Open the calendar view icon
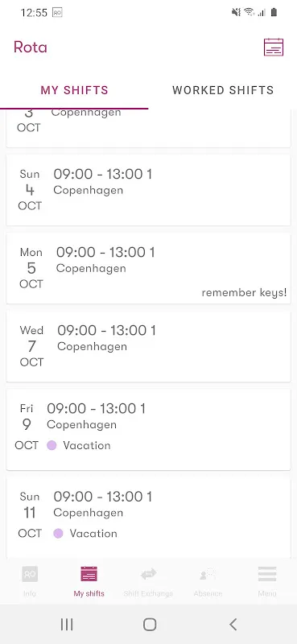 [274, 47]
